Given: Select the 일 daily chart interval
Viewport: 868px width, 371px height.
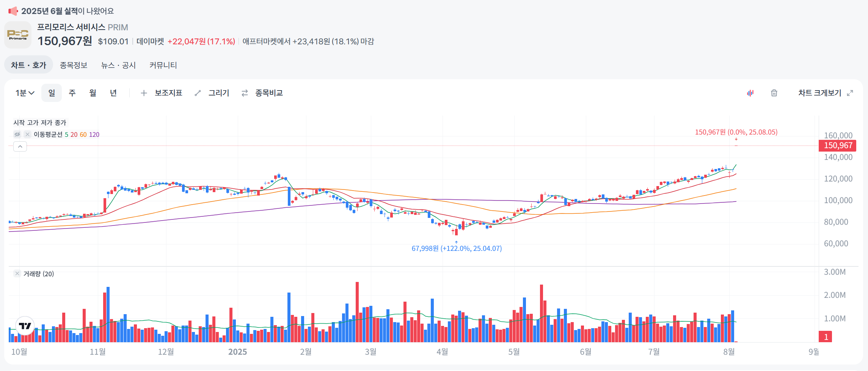Looking at the screenshot, I should click(x=52, y=93).
